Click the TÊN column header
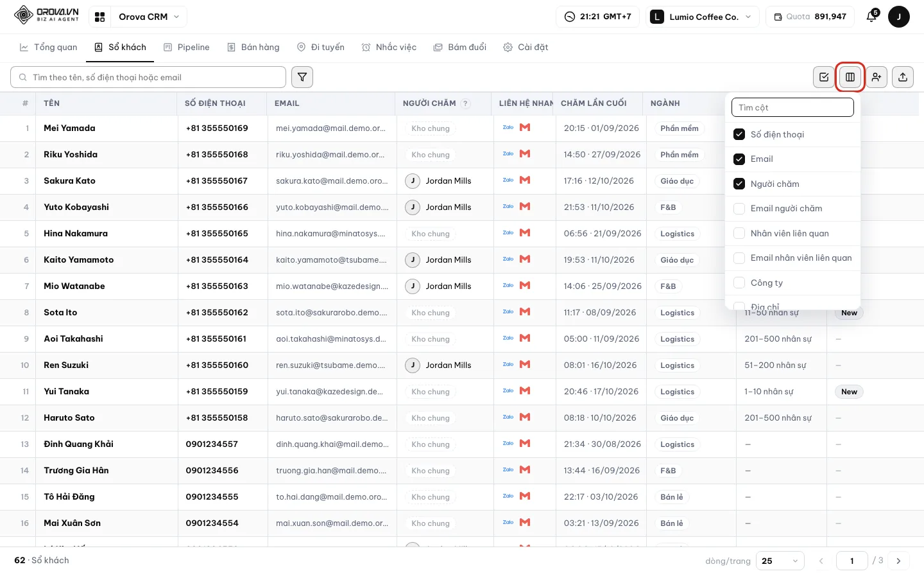Viewport: 924px width, 578px height. 51,103
